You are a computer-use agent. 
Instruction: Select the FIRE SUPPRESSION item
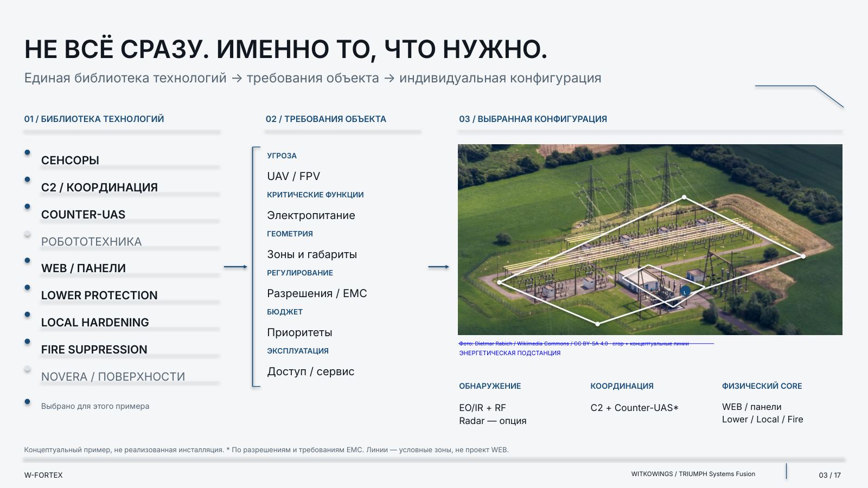[x=94, y=350]
